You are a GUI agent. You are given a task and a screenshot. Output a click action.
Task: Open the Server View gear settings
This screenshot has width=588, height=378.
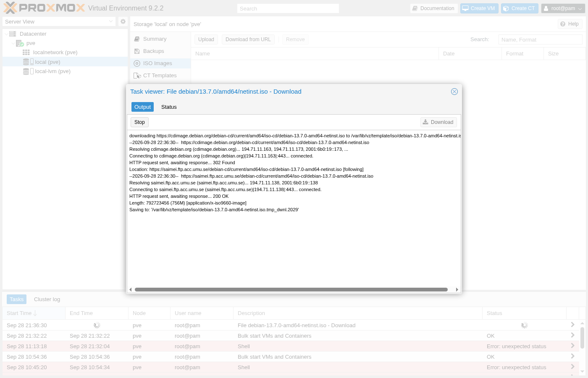point(123,21)
